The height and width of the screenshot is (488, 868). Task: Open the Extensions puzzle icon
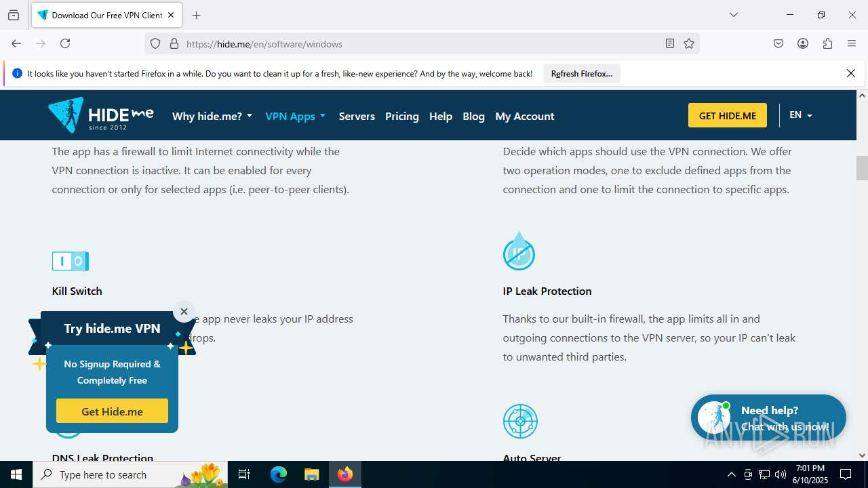point(827,43)
